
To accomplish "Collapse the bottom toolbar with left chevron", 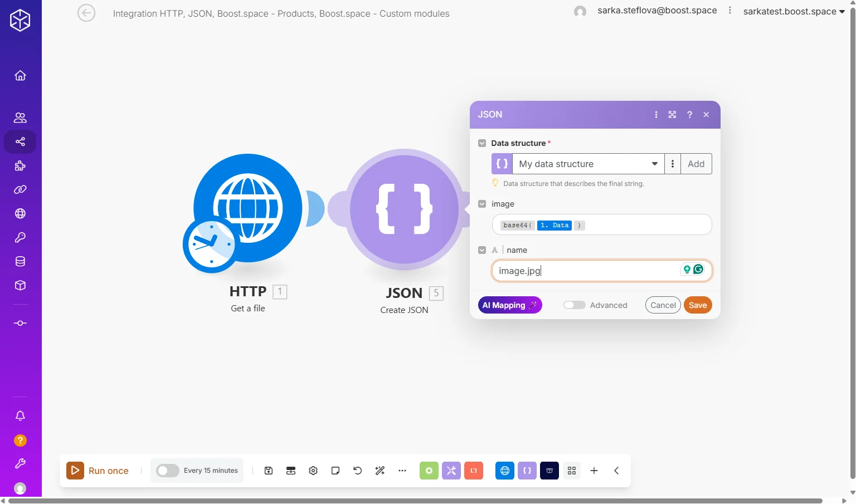I will (616, 471).
